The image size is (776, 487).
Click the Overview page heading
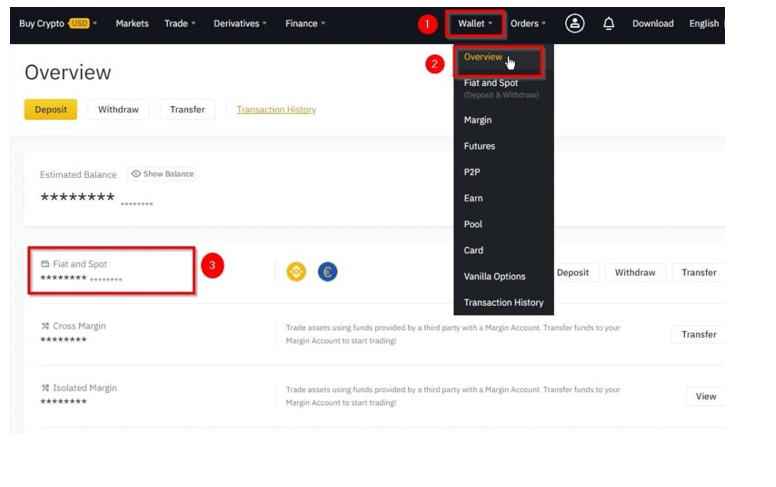tap(68, 72)
